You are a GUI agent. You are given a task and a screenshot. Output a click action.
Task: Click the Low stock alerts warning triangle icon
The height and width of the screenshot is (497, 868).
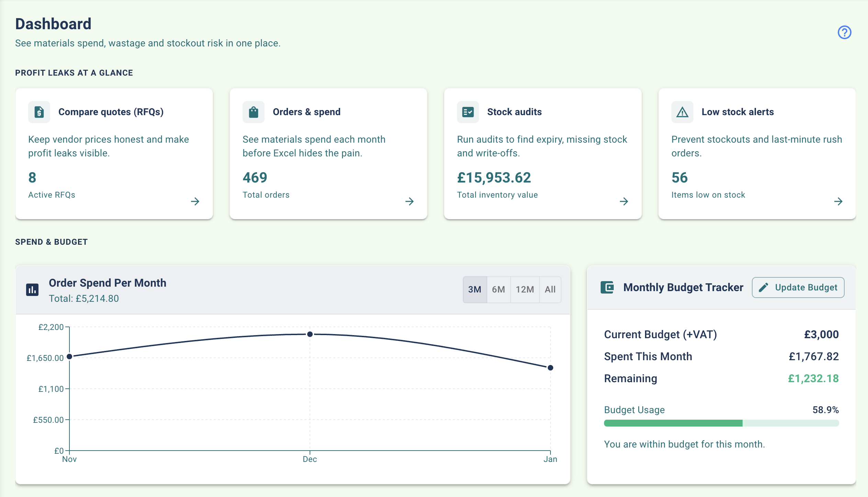pyautogui.click(x=682, y=112)
